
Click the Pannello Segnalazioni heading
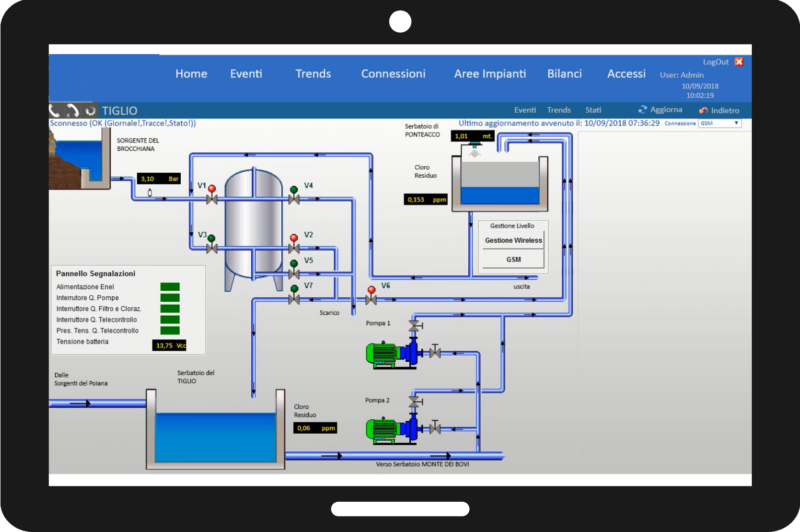tap(95, 273)
